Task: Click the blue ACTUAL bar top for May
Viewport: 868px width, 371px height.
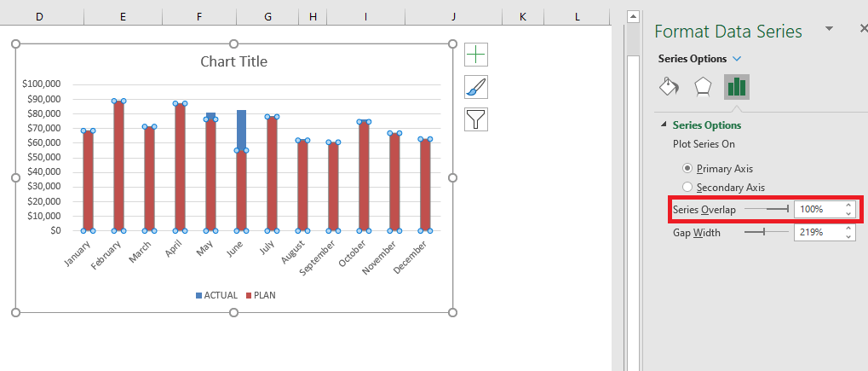Action: pyautogui.click(x=211, y=115)
